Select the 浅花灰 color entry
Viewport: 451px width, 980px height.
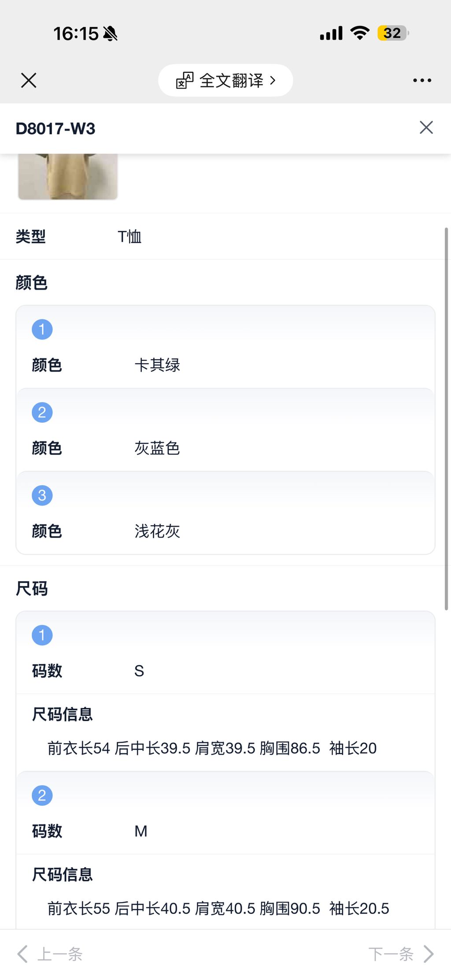tap(157, 531)
